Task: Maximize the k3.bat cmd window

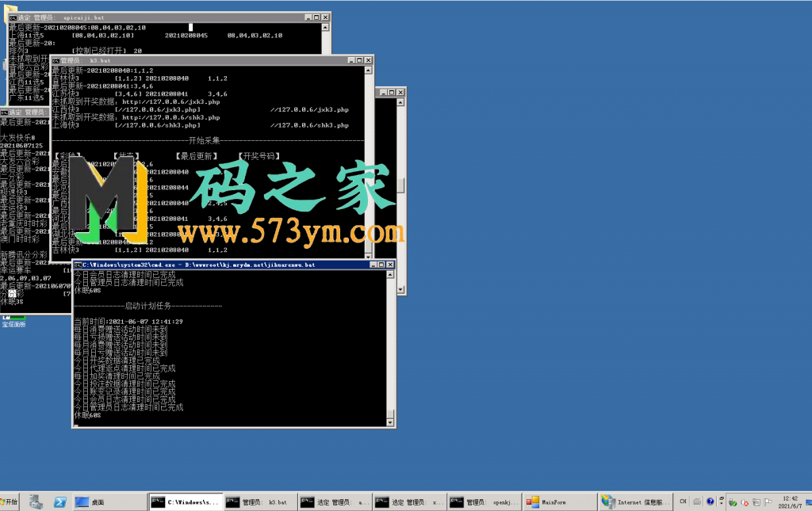Action: pos(359,60)
